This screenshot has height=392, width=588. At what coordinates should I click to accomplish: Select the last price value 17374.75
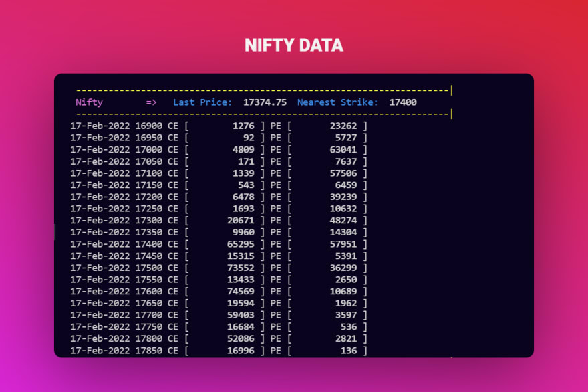[x=265, y=102]
